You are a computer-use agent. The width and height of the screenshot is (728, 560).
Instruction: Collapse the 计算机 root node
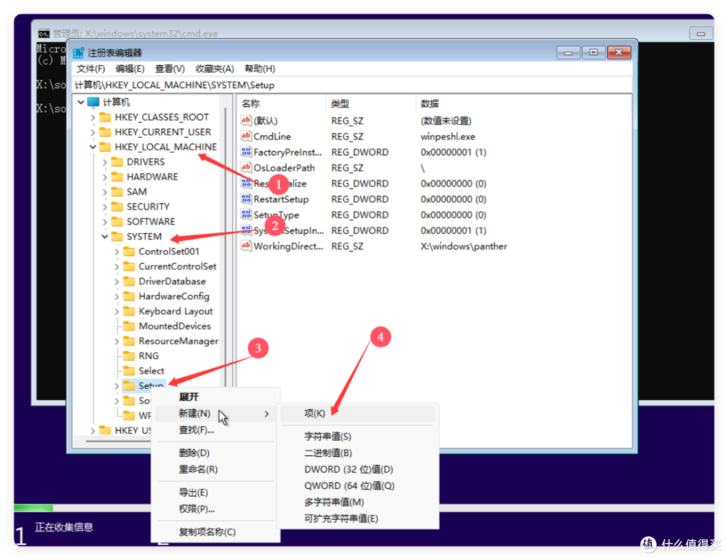tap(81, 102)
